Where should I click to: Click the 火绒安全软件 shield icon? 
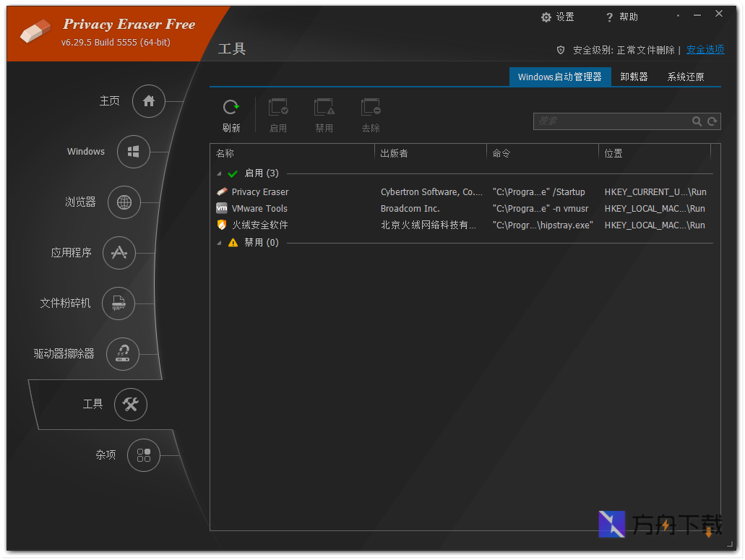click(222, 225)
